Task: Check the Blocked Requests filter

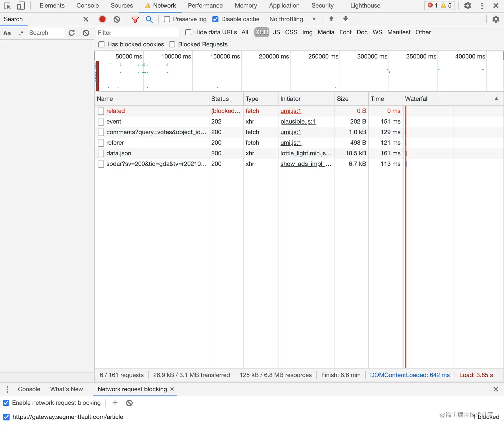Action: pos(172,44)
